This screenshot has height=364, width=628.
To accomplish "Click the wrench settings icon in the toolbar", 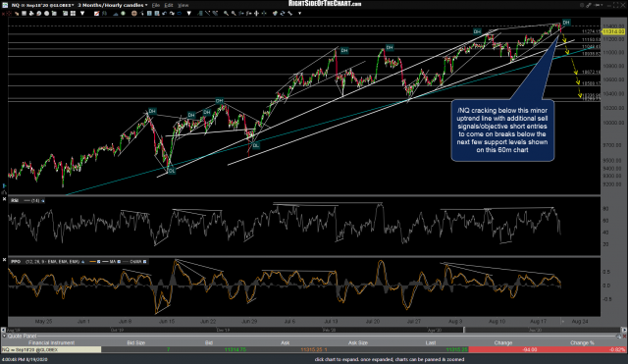I will pyautogui.click(x=290, y=14).
